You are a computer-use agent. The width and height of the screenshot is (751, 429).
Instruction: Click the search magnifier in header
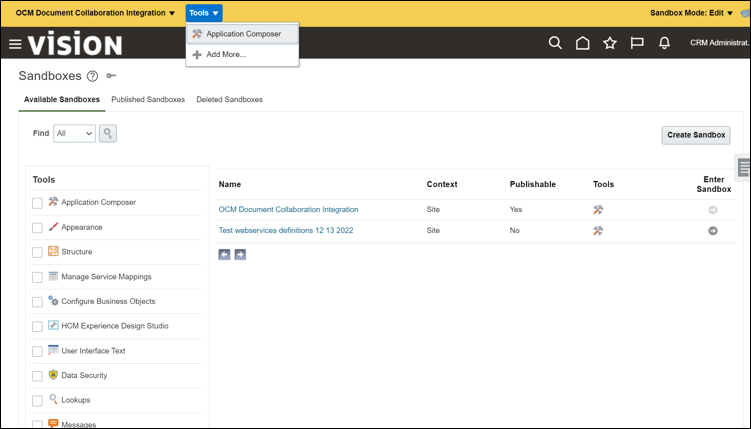tap(555, 43)
